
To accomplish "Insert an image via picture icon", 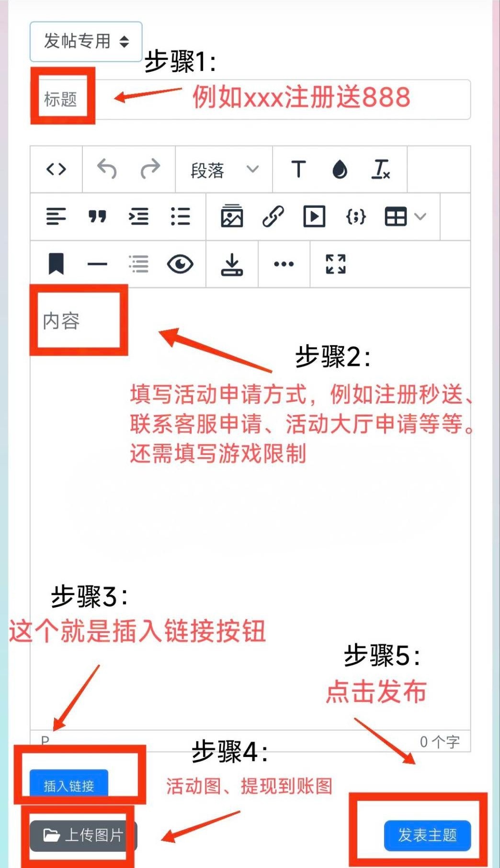I will (x=232, y=216).
